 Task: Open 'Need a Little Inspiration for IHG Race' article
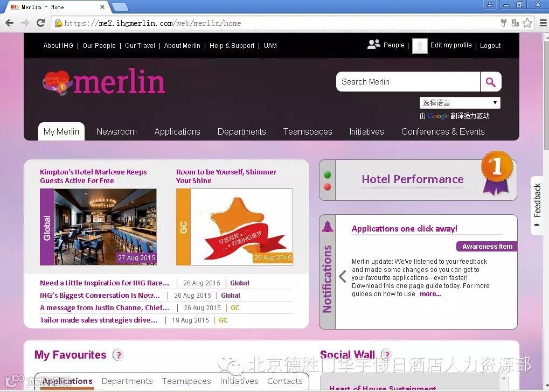click(105, 283)
